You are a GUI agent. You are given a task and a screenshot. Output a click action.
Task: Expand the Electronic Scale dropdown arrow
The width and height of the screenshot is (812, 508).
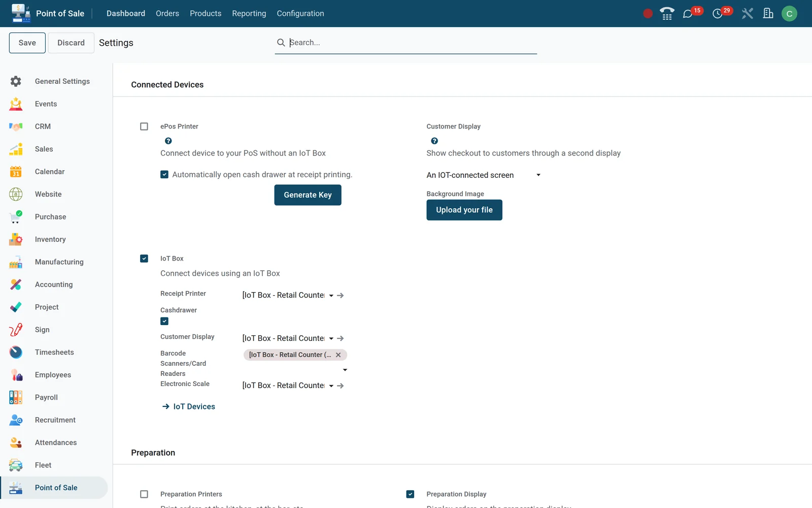click(331, 386)
